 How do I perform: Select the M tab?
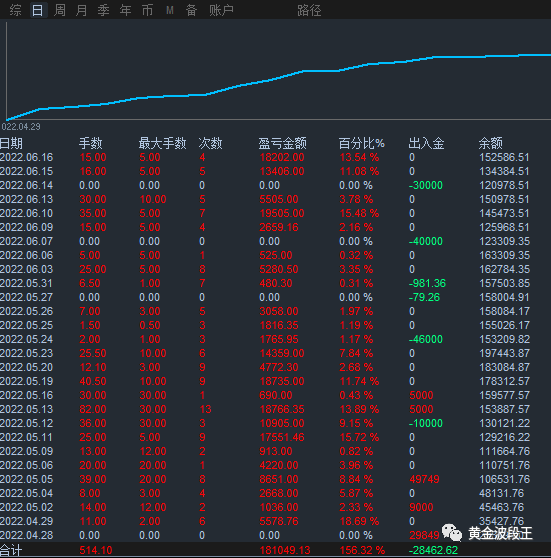170,10
